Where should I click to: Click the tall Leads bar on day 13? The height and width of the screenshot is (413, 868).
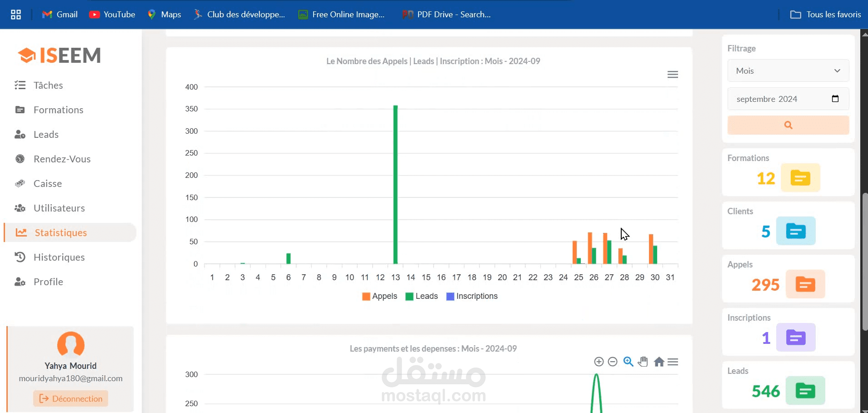coord(395,184)
